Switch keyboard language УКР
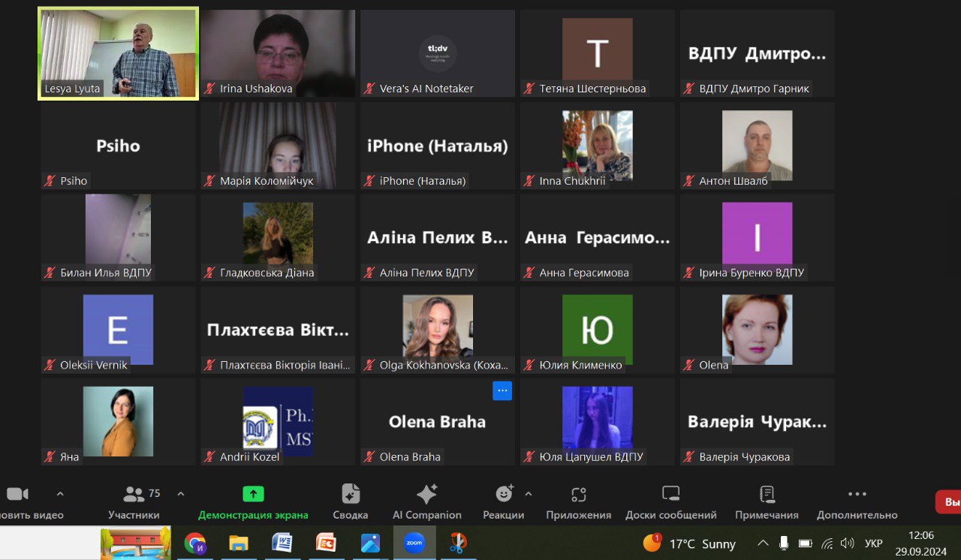This screenshot has height=560, width=961. click(x=873, y=543)
